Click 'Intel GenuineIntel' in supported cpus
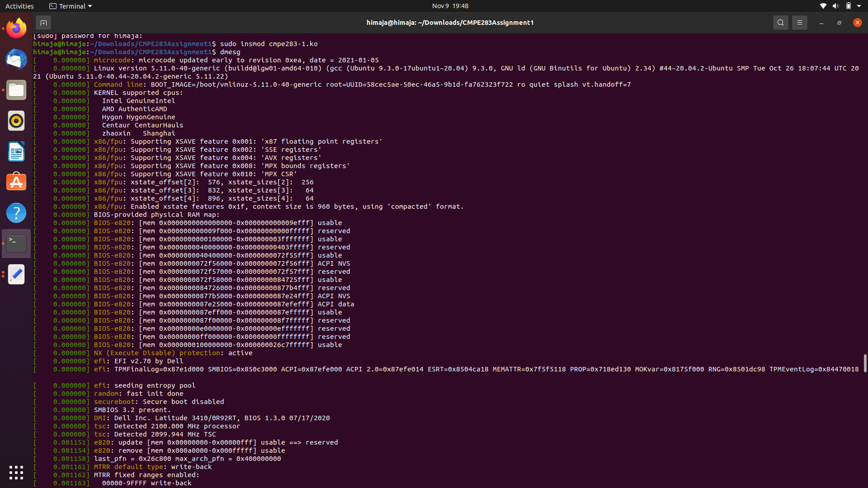 [x=138, y=101]
